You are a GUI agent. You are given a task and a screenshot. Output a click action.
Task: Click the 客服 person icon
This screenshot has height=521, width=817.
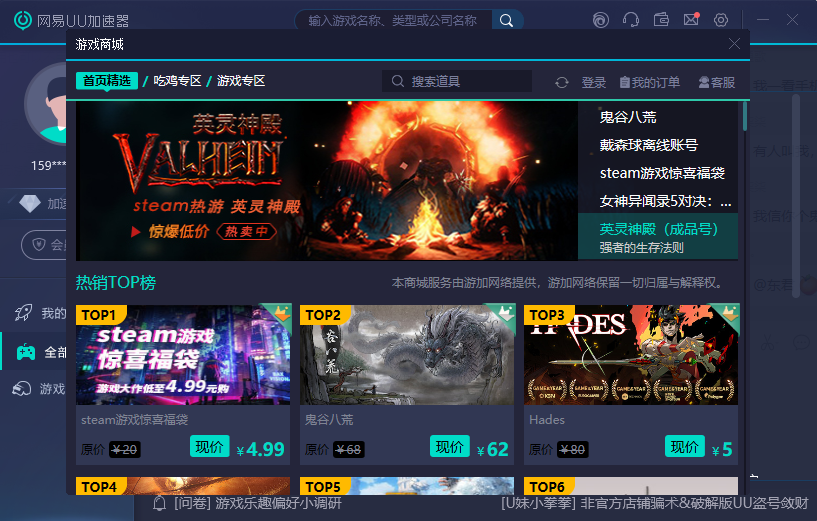(x=704, y=82)
